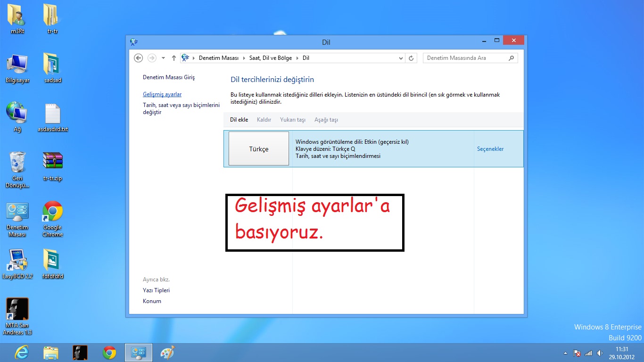Open the volume speaker tray icon
644x362 pixels.
point(600,353)
